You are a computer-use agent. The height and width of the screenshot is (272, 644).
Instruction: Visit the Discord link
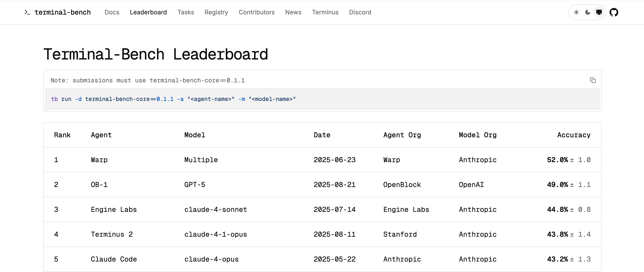(x=360, y=12)
